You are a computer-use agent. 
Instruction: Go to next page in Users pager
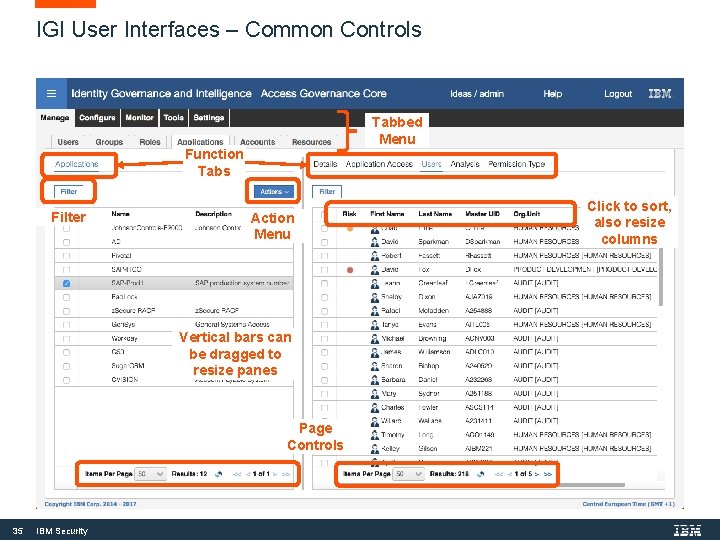pos(537,474)
